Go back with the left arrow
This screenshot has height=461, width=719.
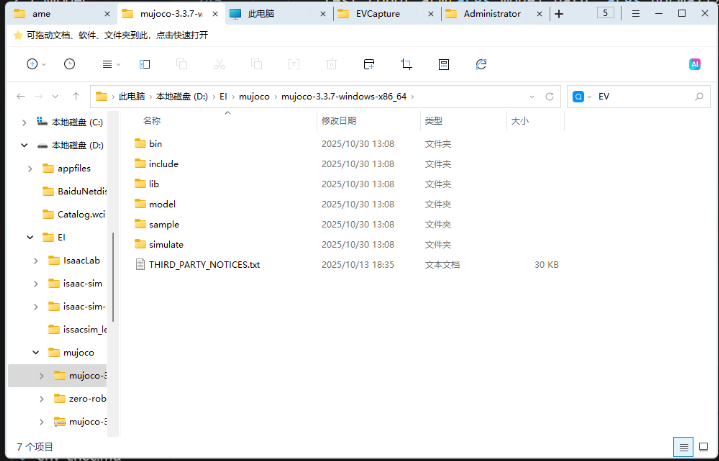pyautogui.click(x=21, y=96)
